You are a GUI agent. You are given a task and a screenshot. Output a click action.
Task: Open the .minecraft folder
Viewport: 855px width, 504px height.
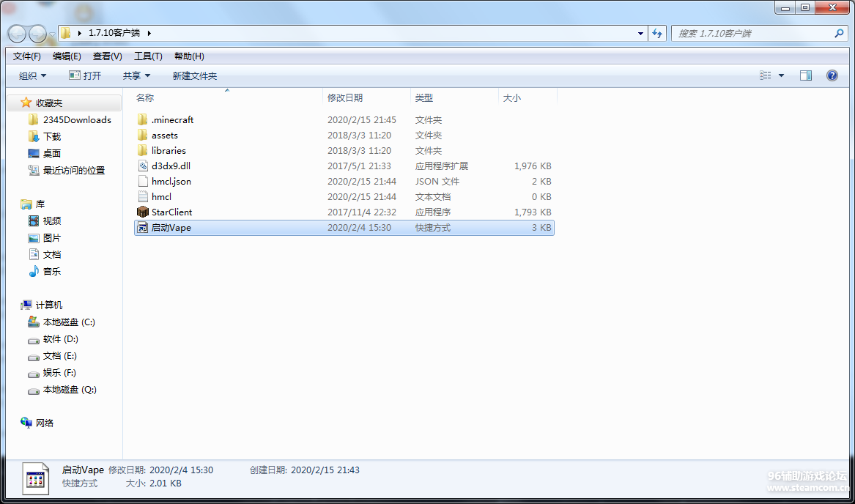point(172,119)
